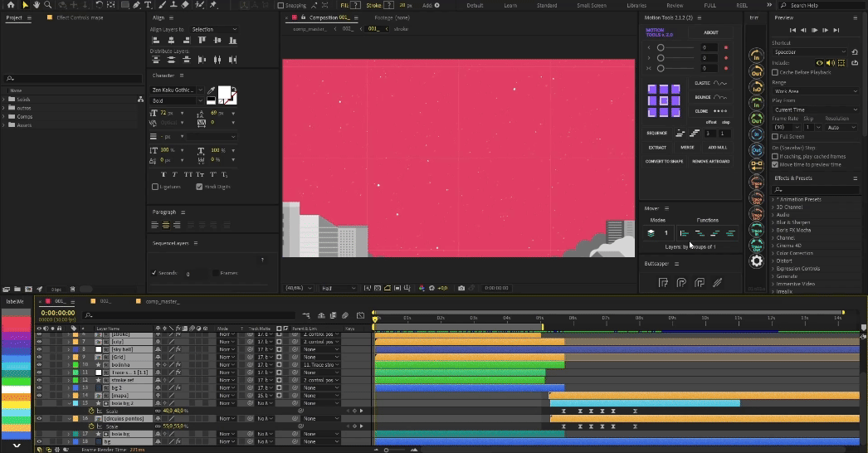Align layers to bottom edge
Image resolution: width=868 pixels, height=453 pixels.
[x=233, y=41]
